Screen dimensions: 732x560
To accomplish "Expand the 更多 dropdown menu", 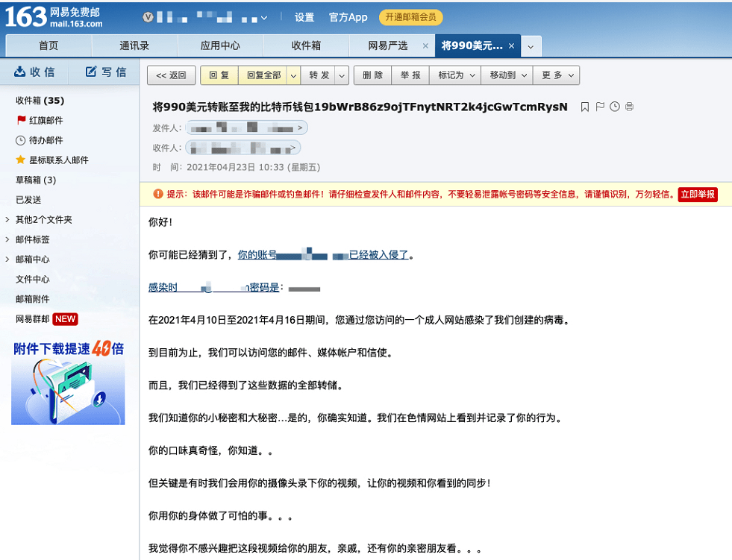I will [570, 75].
